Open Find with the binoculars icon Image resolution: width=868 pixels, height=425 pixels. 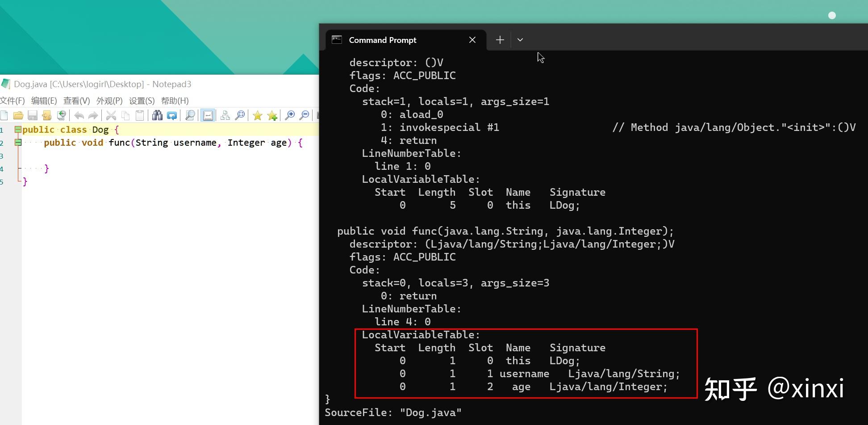(157, 115)
